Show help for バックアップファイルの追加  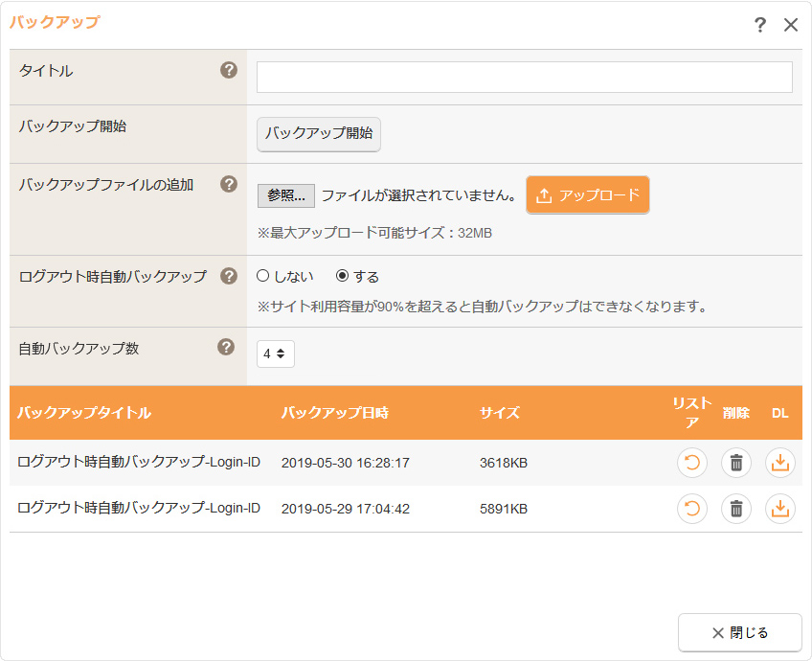(x=229, y=184)
